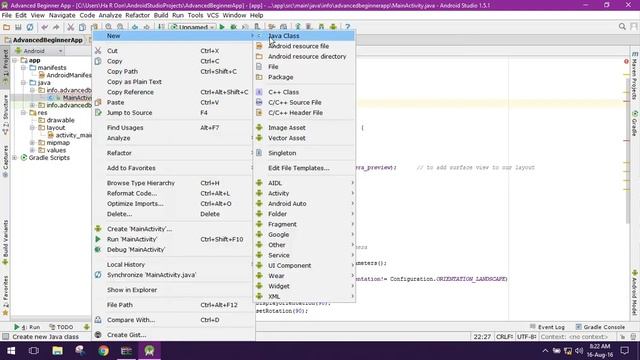The height and width of the screenshot is (360, 640).
Task: Expand the Fragment submenu
Action: point(304,224)
